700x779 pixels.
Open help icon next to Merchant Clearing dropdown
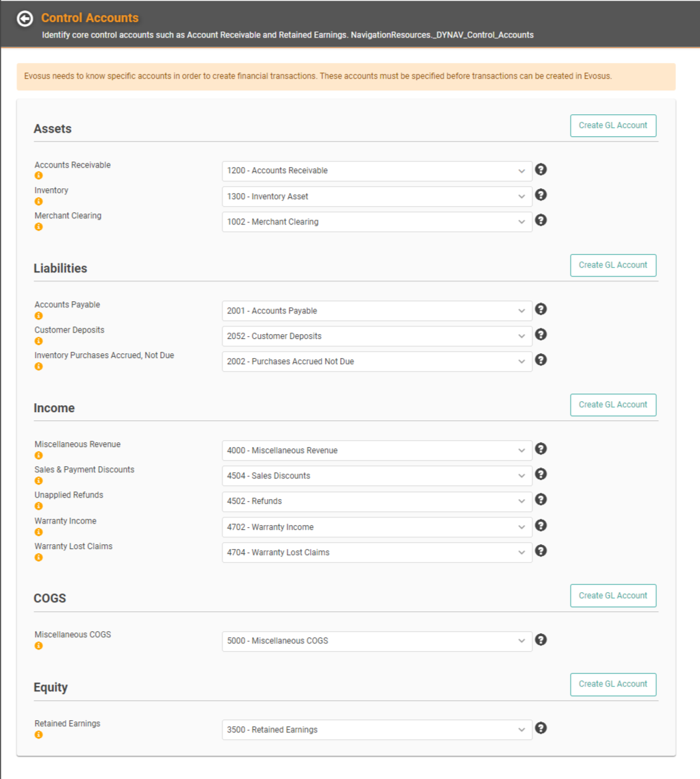click(x=541, y=220)
